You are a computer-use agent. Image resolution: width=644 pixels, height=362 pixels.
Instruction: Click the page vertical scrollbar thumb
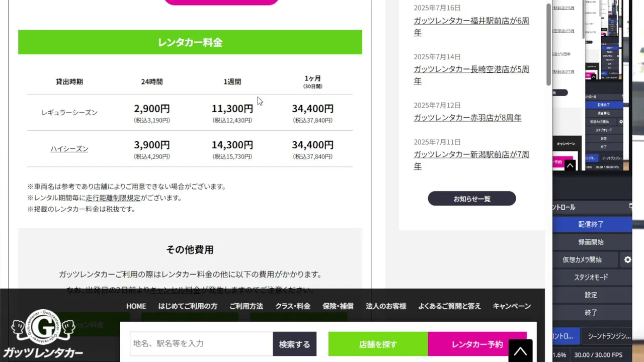click(549, 44)
